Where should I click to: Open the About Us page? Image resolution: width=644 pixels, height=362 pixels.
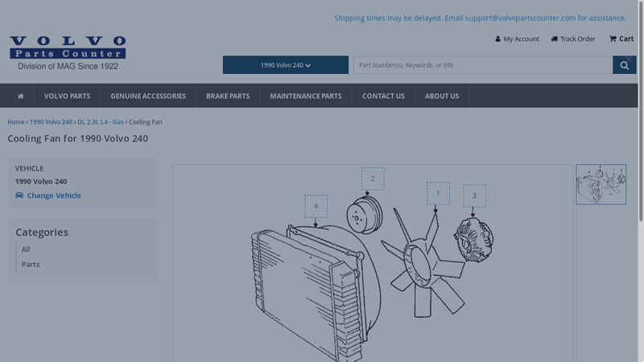click(x=442, y=96)
